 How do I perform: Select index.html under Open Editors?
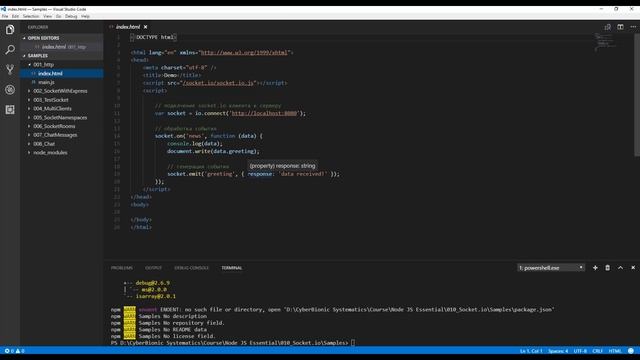pyautogui.click(x=62, y=47)
